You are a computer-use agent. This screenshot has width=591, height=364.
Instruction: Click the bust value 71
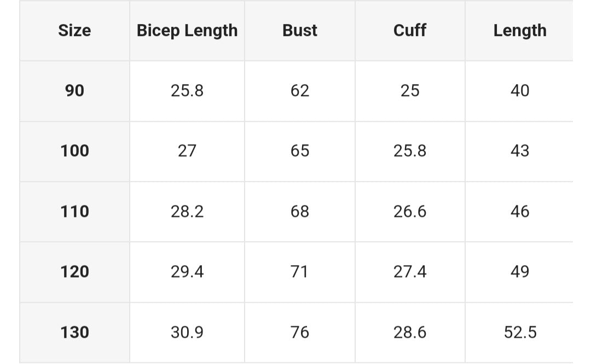coord(300,272)
